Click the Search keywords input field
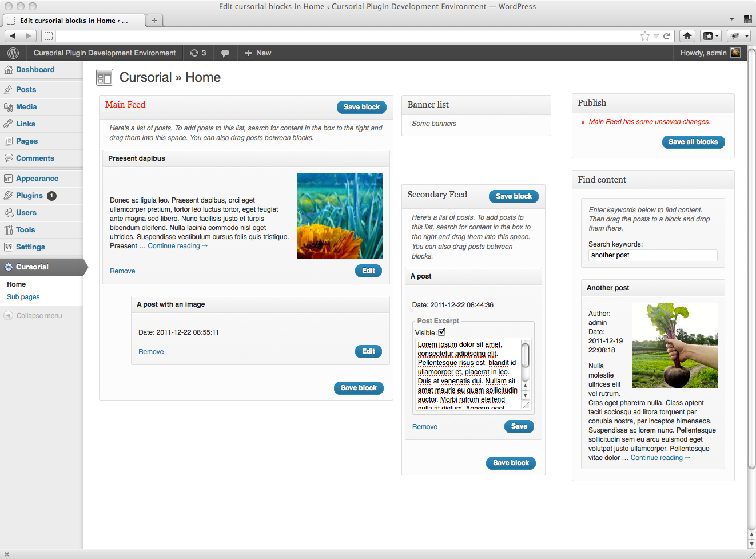The width and height of the screenshot is (756, 559). click(x=652, y=256)
